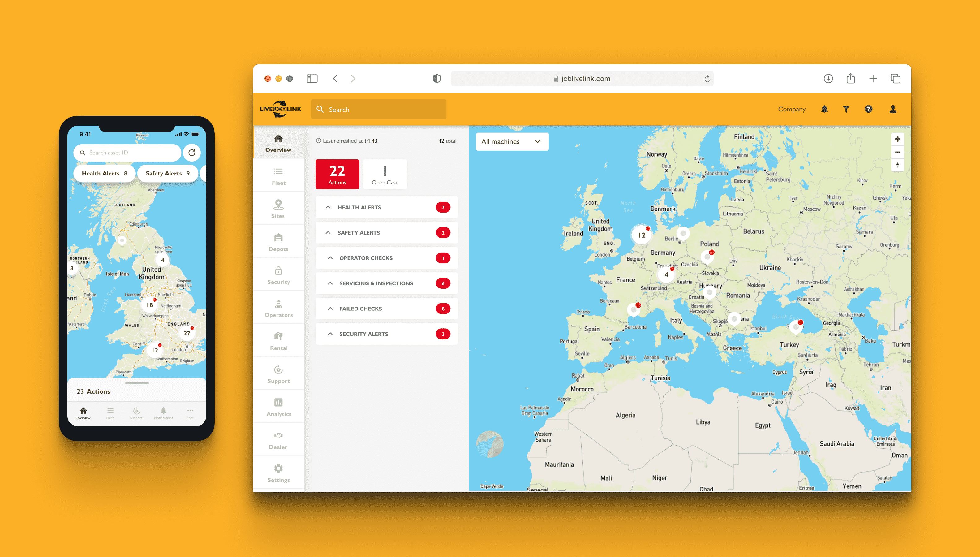
Task: Open the help question mark icon
Action: coord(868,110)
